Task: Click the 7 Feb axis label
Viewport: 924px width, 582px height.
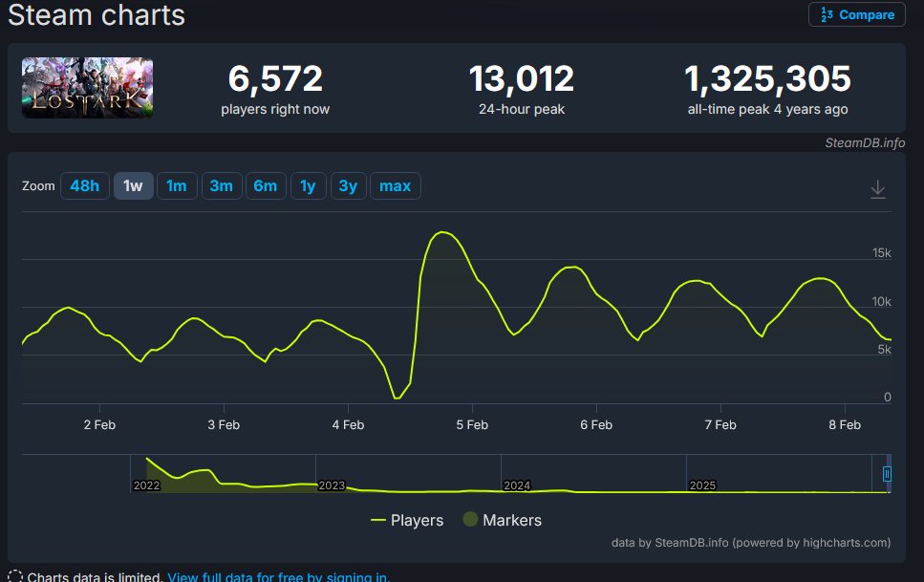Action: 720,424
